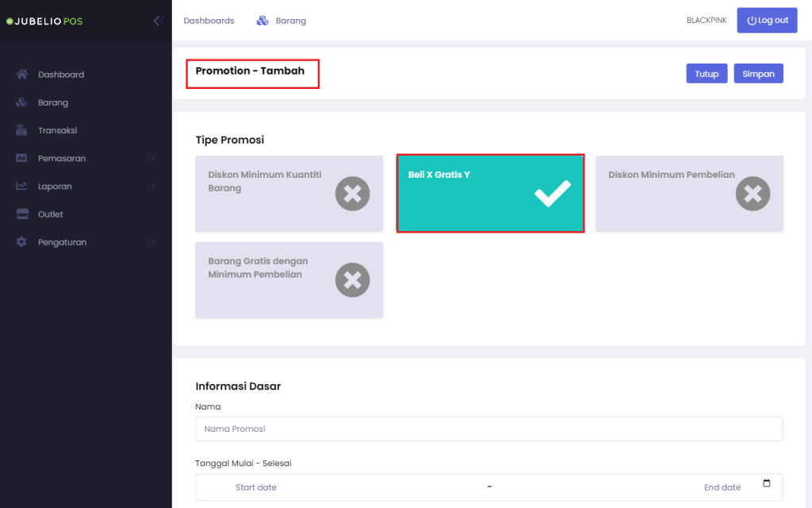The height and width of the screenshot is (508, 812).
Task: Select Diskon Minimum Pembelian promo type
Action: point(689,194)
